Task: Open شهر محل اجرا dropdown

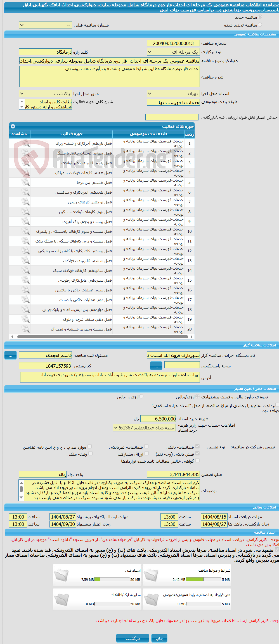Action: point(46,94)
